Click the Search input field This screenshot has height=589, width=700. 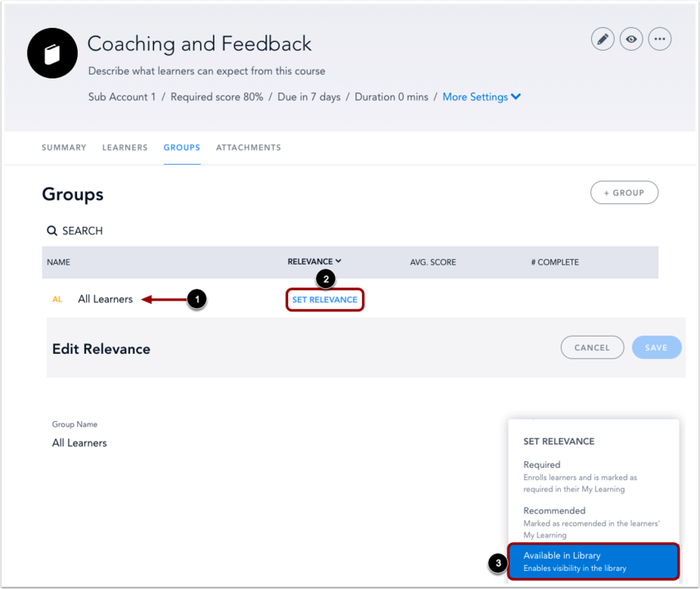click(82, 230)
